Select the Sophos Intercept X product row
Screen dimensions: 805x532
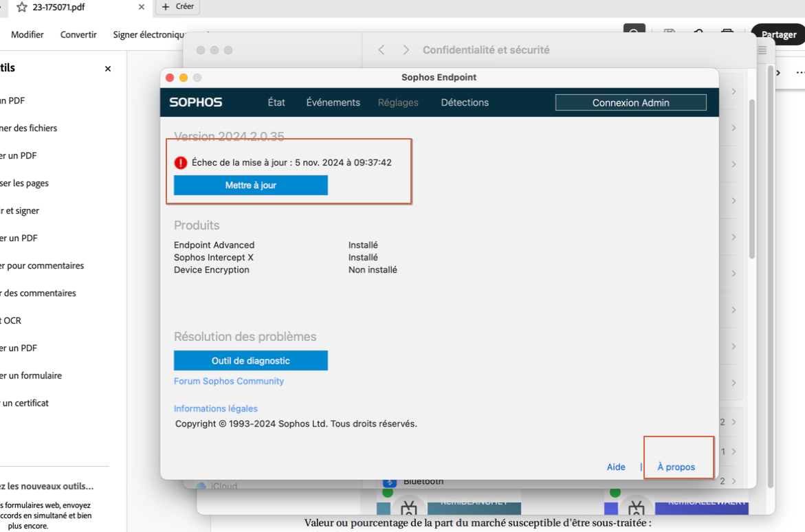click(x=285, y=257)
